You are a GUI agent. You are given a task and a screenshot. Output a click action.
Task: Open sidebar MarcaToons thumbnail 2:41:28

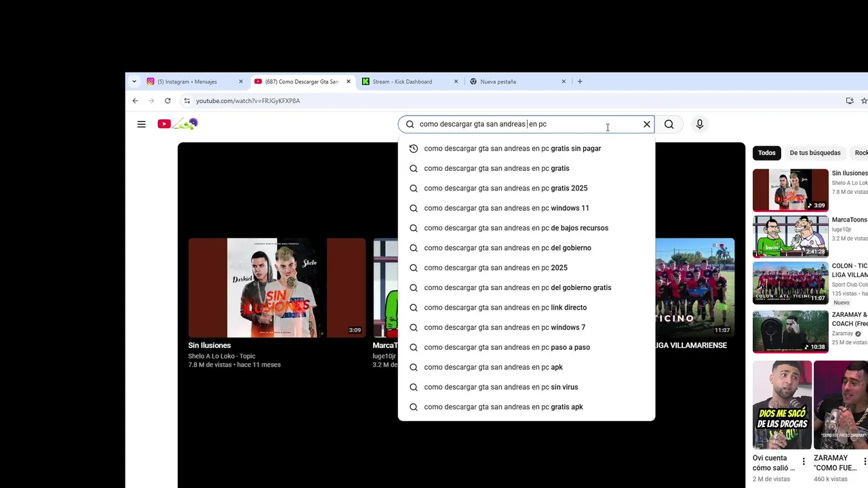790,237
